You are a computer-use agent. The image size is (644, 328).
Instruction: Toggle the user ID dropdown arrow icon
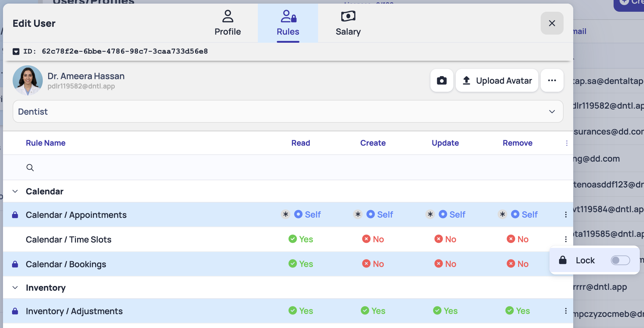pyautogui.click(x=16, y=51)
